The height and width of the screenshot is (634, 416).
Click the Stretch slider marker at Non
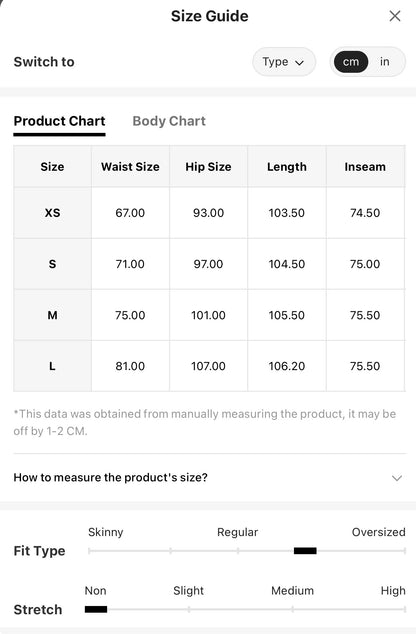tap(96, 609)
